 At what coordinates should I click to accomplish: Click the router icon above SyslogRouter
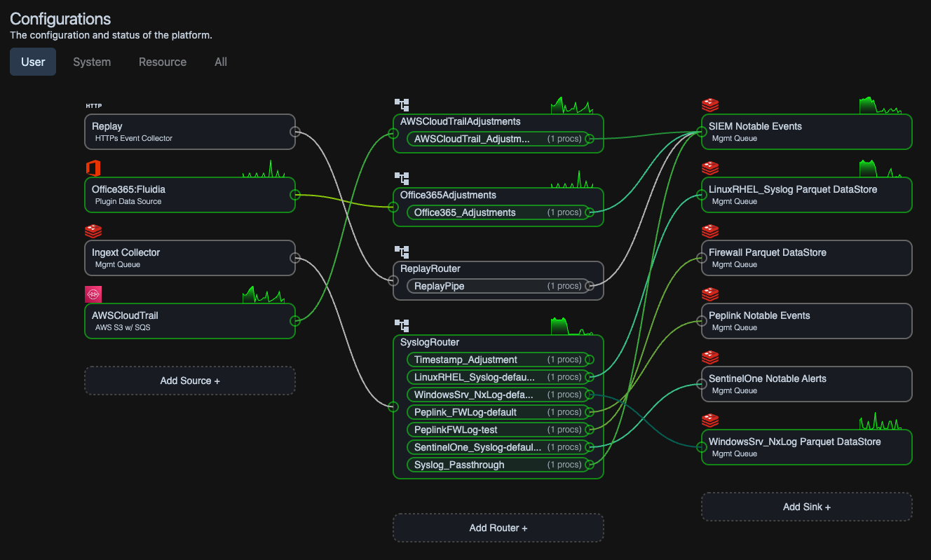402,325
